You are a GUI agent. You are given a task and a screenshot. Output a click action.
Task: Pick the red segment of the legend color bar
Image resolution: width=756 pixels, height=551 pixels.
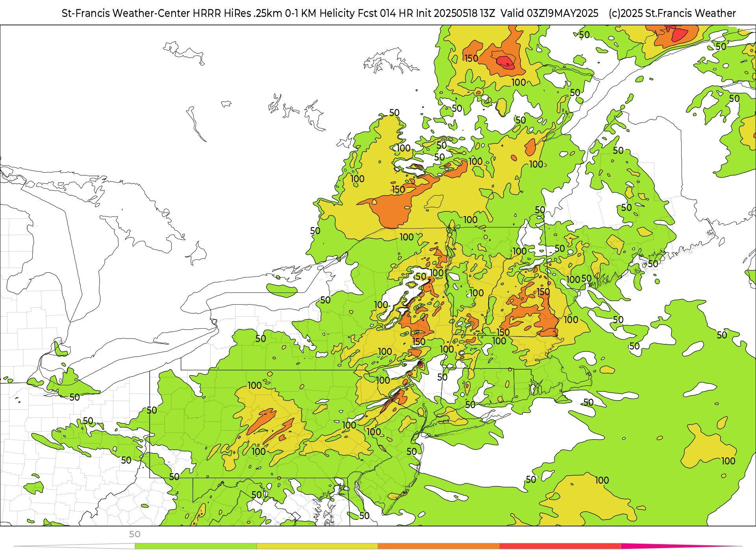(x=560, y=546)
